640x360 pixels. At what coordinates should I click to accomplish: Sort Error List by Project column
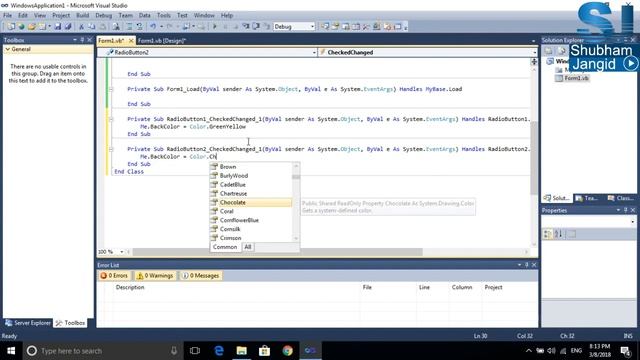pyautogui.click(x=493, y=287)
